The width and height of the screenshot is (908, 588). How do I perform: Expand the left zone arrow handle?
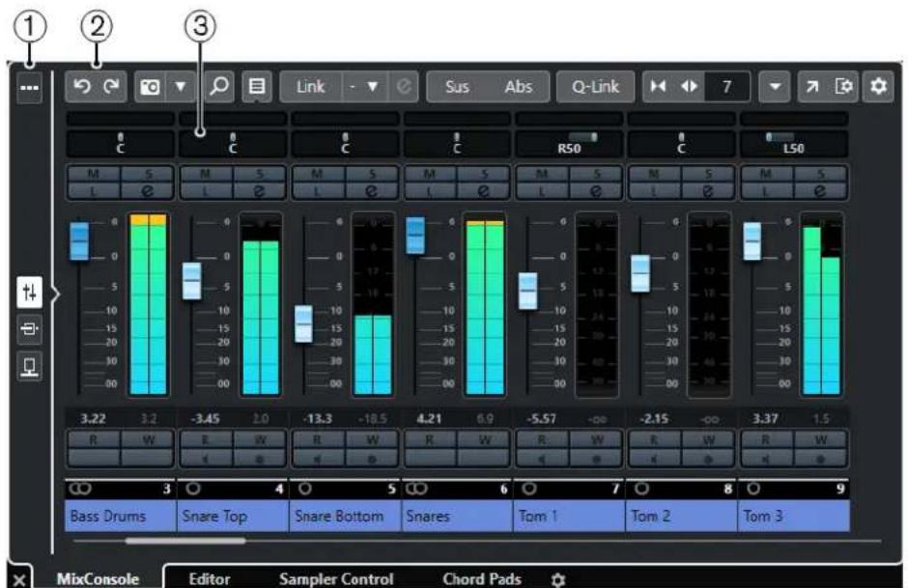[x=56, y=294]
